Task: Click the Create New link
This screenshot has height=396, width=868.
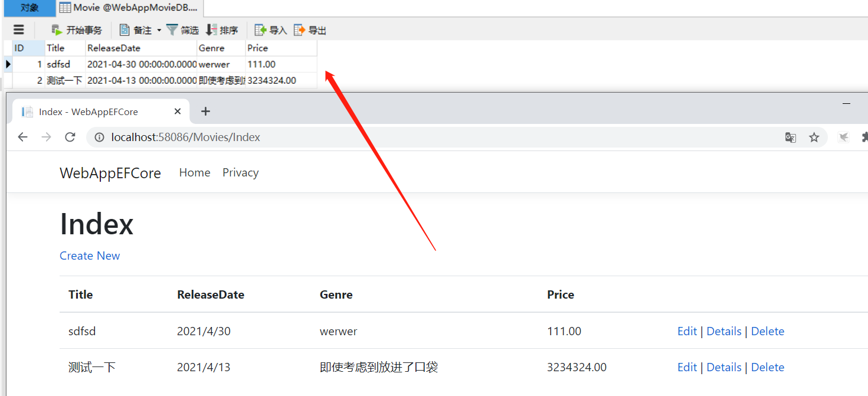Action: pos(90,256)
